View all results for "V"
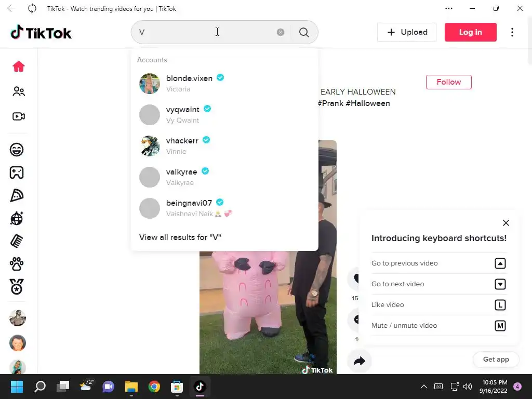The height and width of the screenshot is (399, 532). tap(180, 237)
